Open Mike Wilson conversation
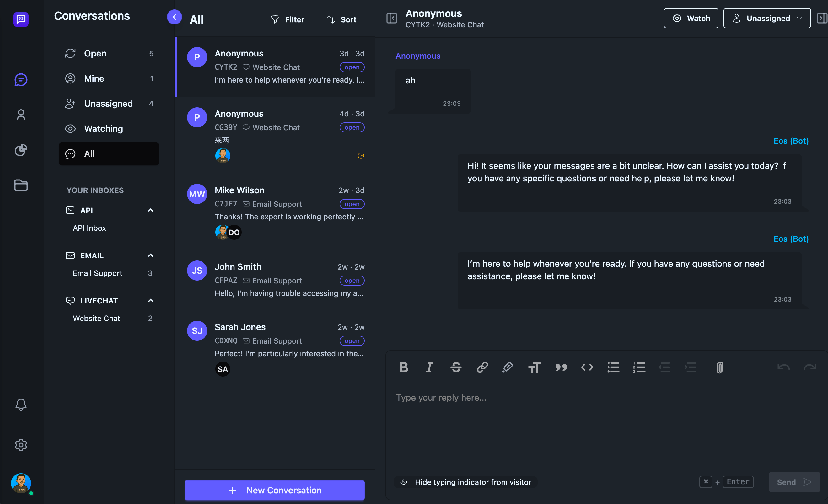This screenshot has height=504, width=828. (x=275, y=212)
